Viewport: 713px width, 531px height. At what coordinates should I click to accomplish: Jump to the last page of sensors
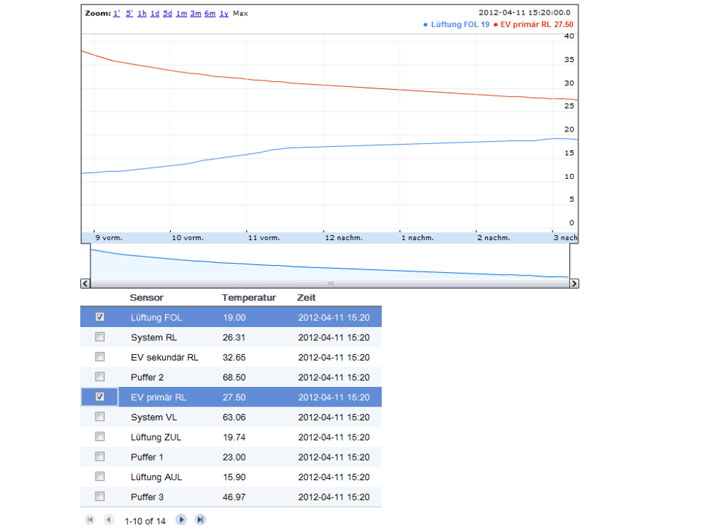tap(200, 520)
